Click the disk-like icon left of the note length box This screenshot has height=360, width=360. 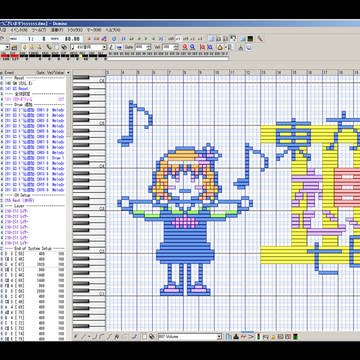(x=64, y=47)
